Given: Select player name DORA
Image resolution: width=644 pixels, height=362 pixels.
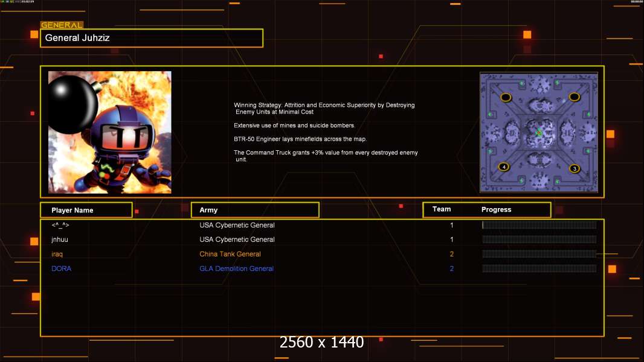Looking at the screenshot, I should [x=61, y=268].
